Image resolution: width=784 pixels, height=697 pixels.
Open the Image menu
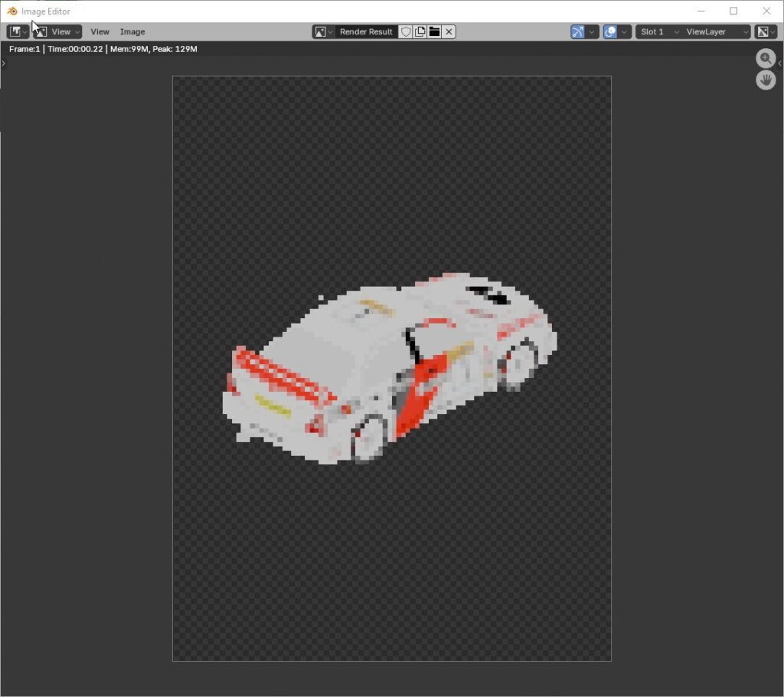(132, 31)
